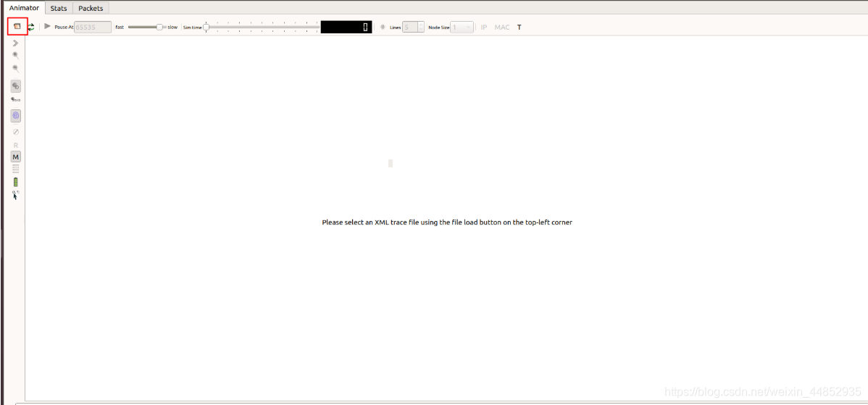Click the zoom in magnifier icon
Image resolution: width=868 pixels, height=405 pixels.
click(16, 55)
